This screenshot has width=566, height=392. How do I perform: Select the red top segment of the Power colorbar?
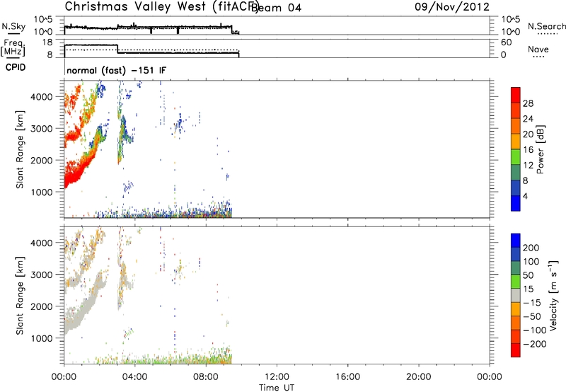(x=516, y=95)
